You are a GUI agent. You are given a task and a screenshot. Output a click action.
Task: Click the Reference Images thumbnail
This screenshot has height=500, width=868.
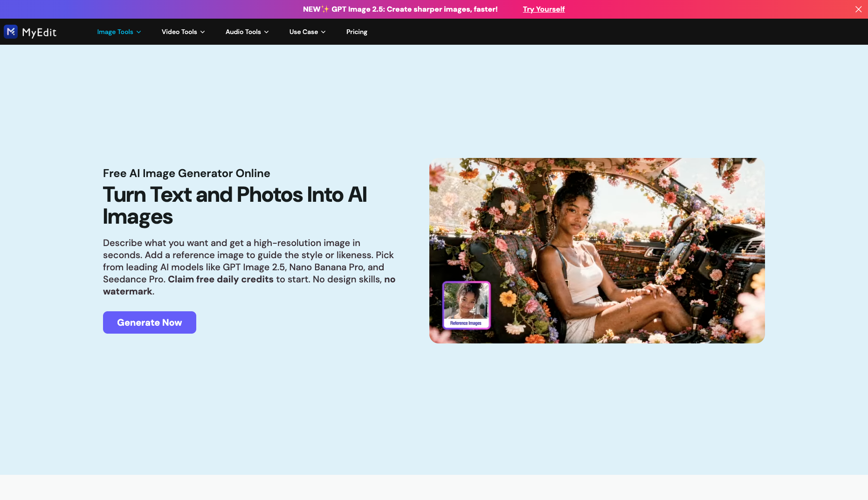click(x=466, y=305)
